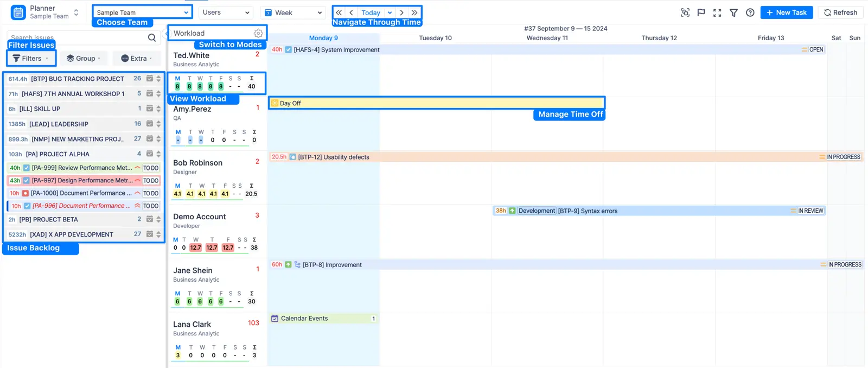Open the Filters menu
This screenshot has height=368, width=868.
click(x=31, y=58)
